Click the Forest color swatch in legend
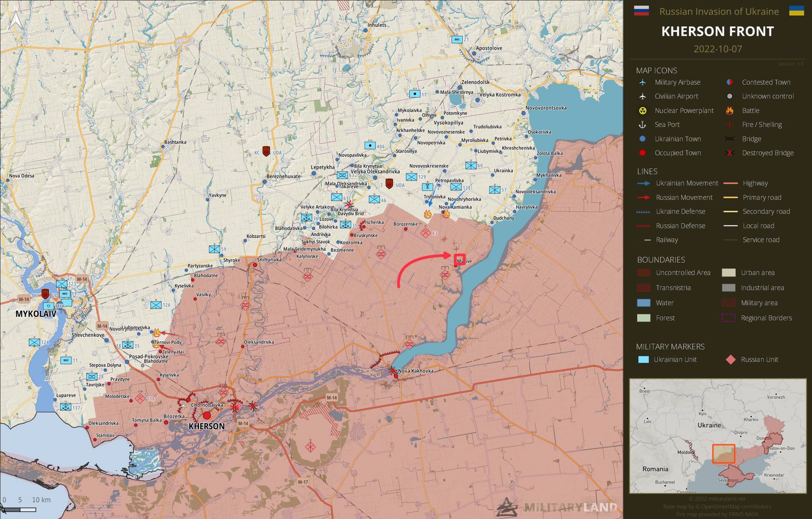Image resolution: width=812 pixels, height=519 pixels. 643,318
